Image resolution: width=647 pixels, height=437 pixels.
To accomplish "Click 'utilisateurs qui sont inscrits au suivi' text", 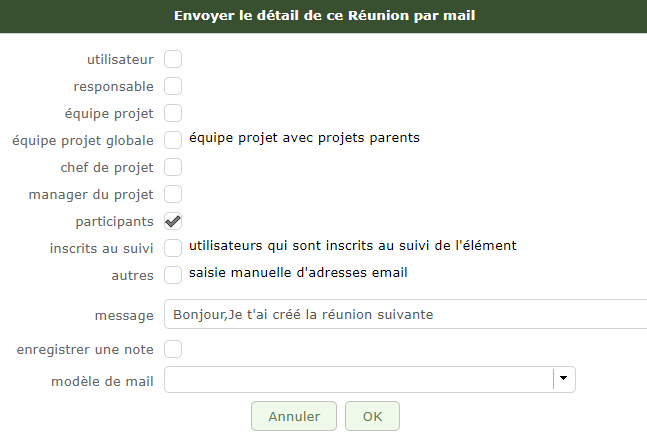I will tap(352, 245).
